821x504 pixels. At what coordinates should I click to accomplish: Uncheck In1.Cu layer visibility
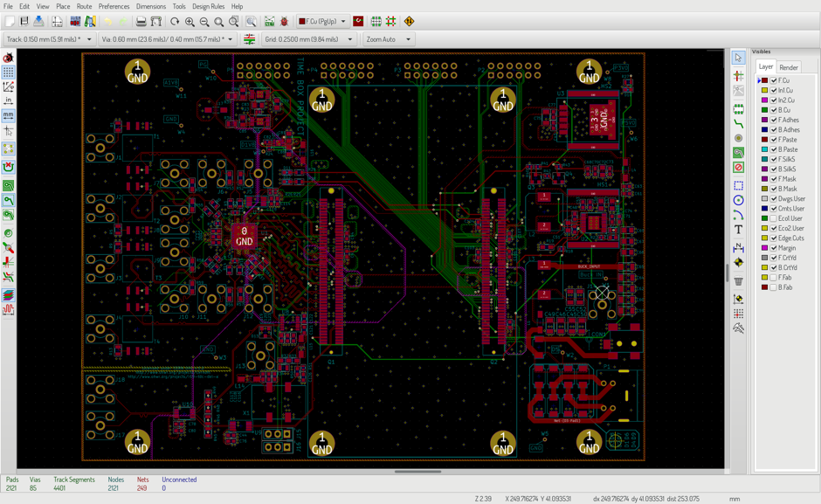click(773, 90)
